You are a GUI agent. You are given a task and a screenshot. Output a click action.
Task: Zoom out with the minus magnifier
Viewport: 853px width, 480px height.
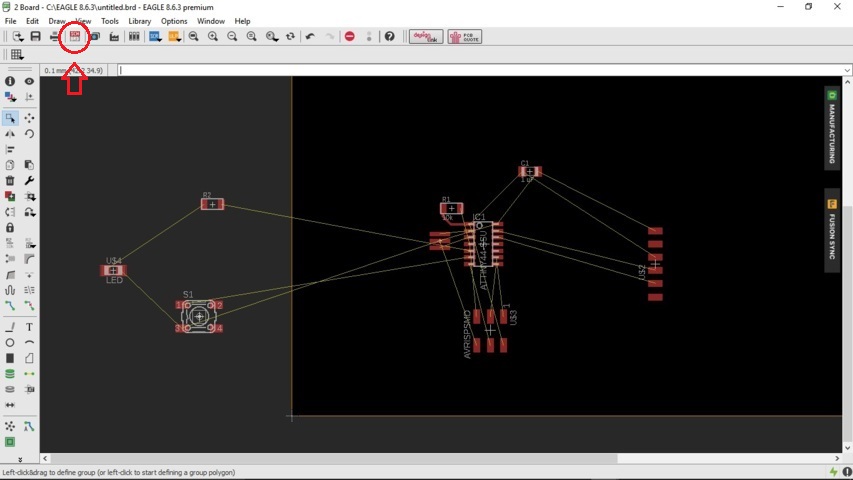click(232, 36)
